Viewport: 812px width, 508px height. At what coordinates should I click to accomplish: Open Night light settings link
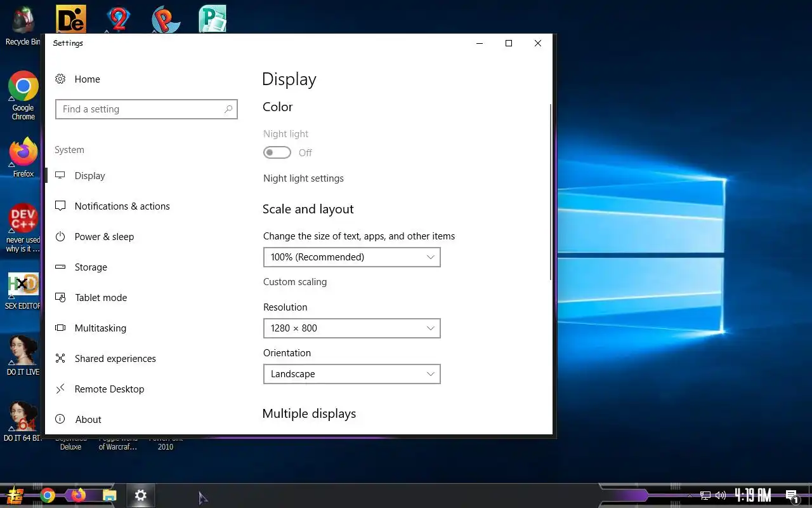pyautogui.click(x=303, y=178)
